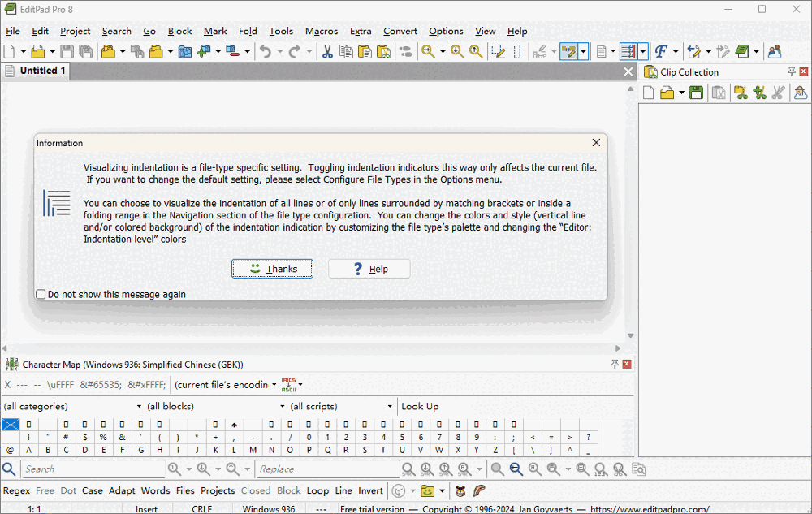Click the Thanks button
Image resolution: width=812 pixels, height=514 pixels.
(272, 269)
